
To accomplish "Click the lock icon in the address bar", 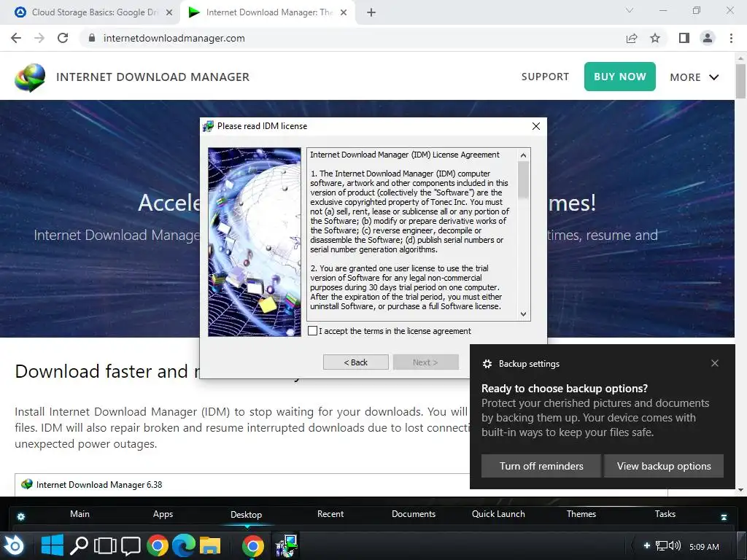I will click(x=92, y=38).
